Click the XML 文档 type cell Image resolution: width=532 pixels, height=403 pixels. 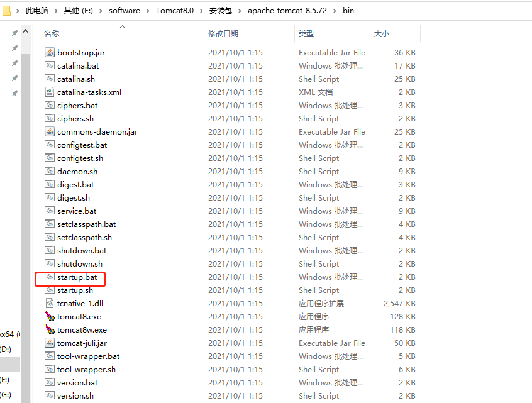click(316, 92)
